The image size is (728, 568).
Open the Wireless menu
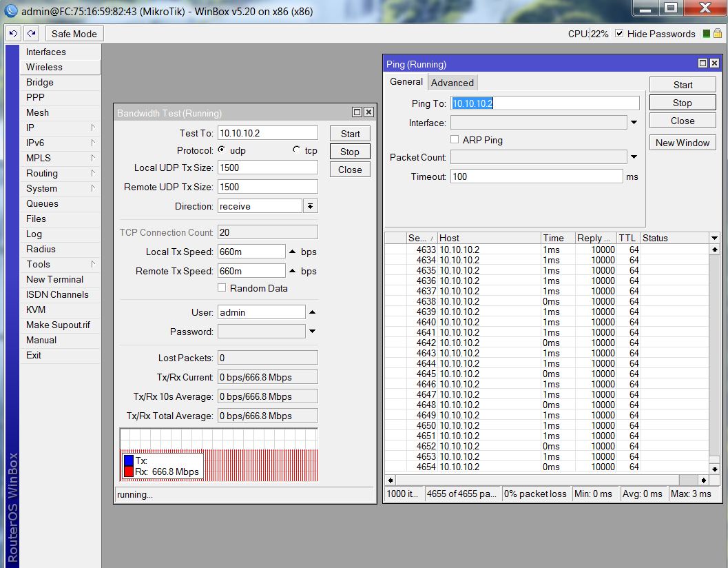60,67
